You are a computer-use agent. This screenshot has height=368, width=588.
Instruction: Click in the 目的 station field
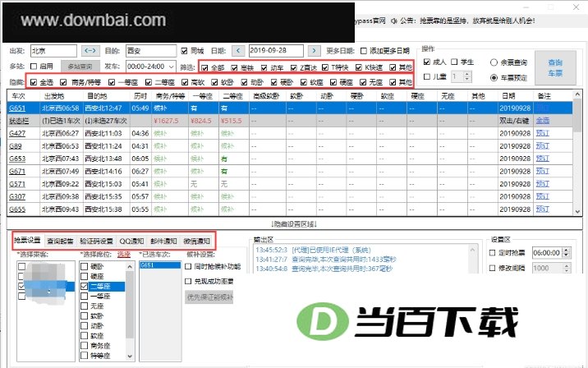[151, 51]
